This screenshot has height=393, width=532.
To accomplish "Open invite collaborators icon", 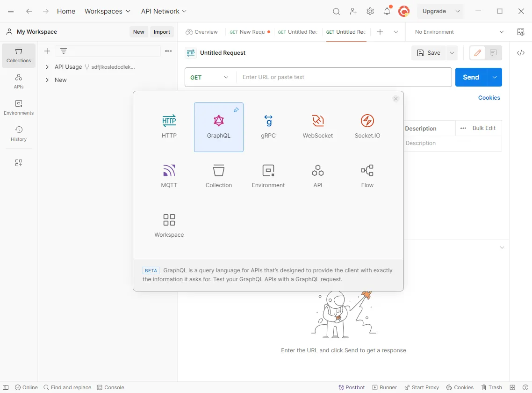I will click(x=353, y=11).
